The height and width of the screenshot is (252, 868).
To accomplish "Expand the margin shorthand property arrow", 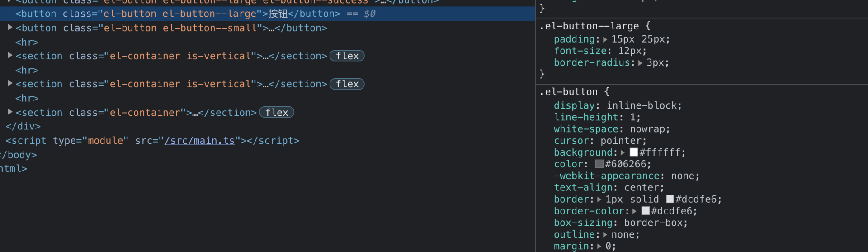I will (x=599, y=247).
